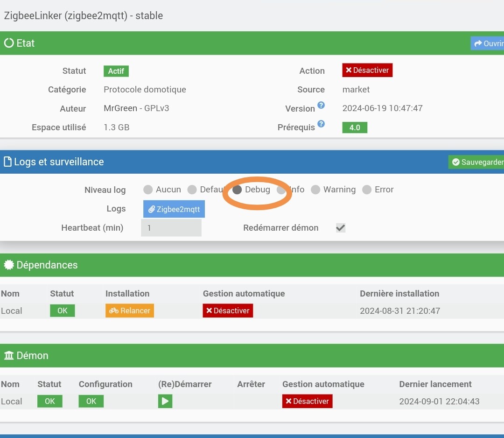Click Relancer to reinstall dependencies
The width and height of the screenshot is (504, 438).
[x=130, y=311]
